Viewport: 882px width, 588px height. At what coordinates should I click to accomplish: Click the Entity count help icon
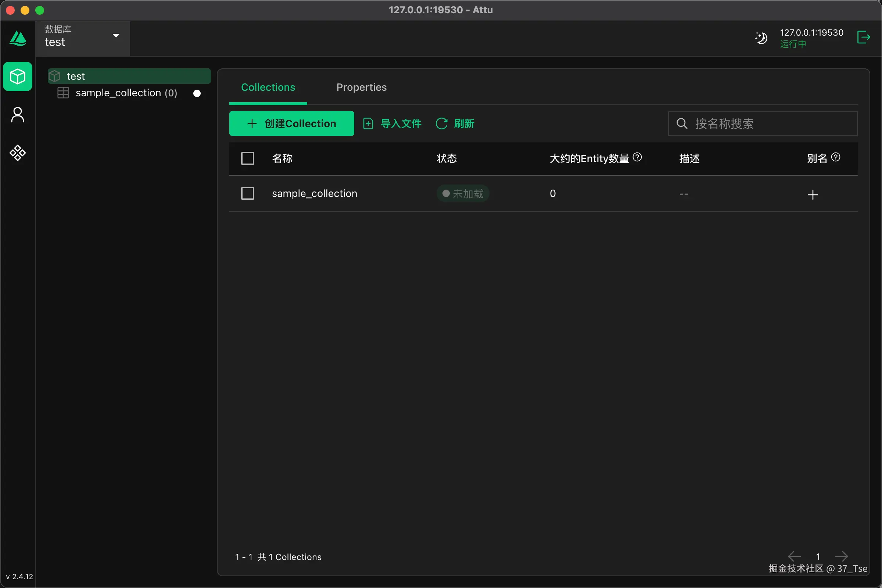[x=637, y=157]
